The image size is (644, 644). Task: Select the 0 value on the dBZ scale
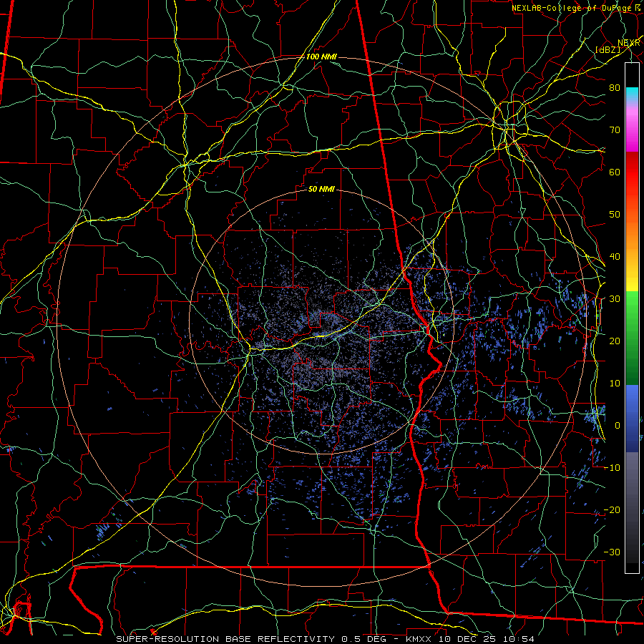click(618, 426)
